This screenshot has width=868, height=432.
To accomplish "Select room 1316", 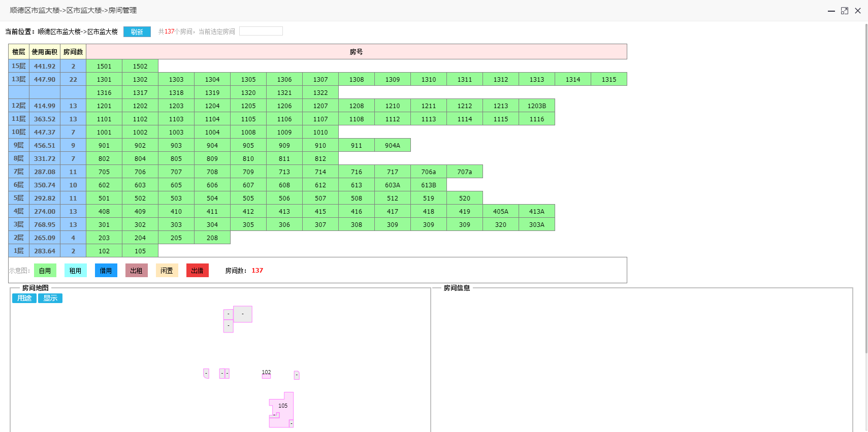I will pos(104,92).
